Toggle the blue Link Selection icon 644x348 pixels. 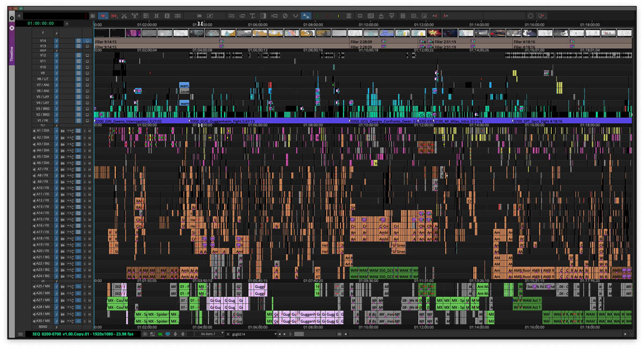pyautogui.click(x=305, y=16)
